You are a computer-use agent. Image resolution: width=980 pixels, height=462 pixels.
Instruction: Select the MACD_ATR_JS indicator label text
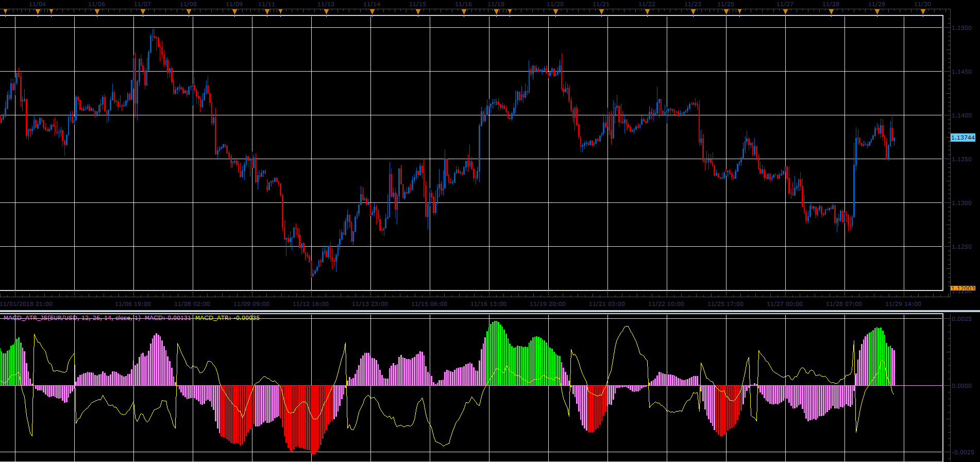pos(72,318)
